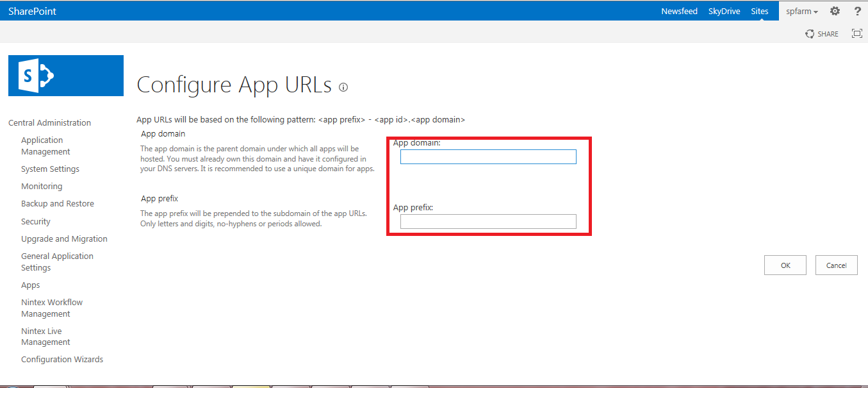Image resolution: width=868 pixels, height=418 pixels.
Task: Toggle focus on content icon
Action: pos(857,34)
